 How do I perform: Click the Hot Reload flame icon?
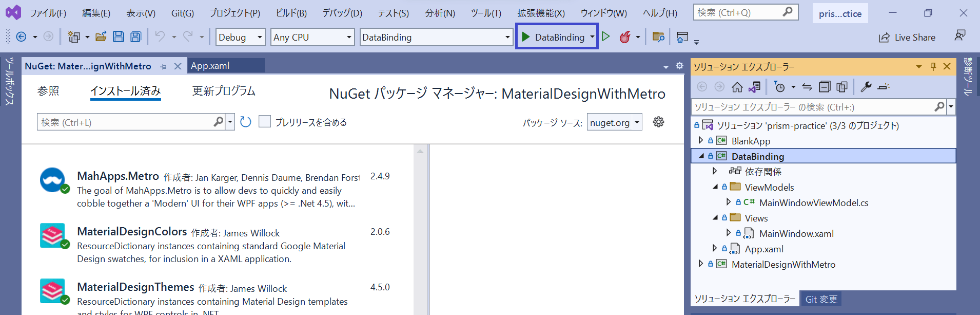(625, 37)
